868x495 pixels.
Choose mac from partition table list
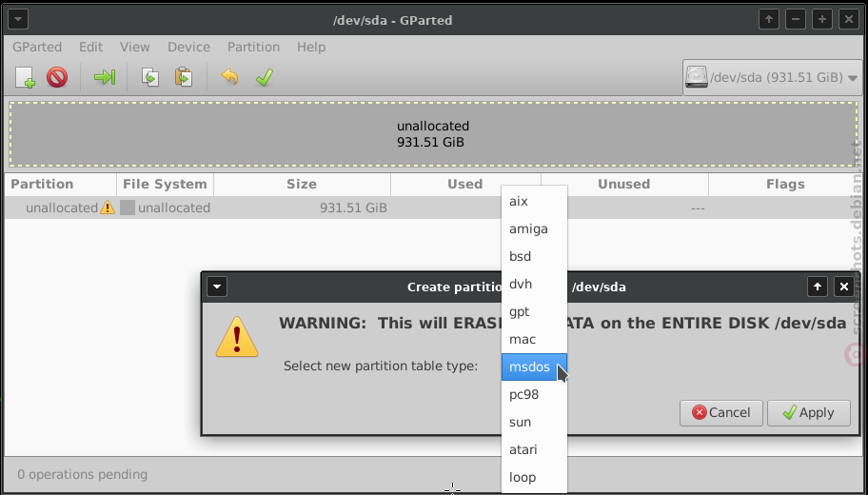(x=534, y=340)
